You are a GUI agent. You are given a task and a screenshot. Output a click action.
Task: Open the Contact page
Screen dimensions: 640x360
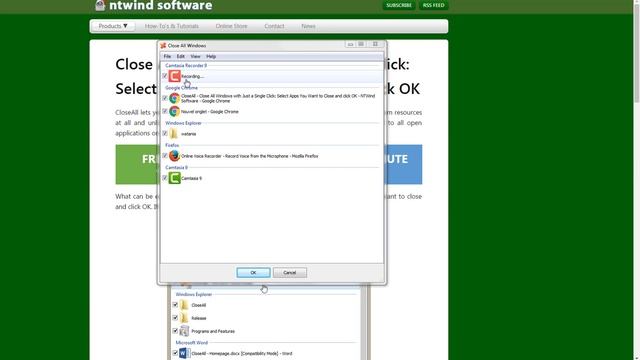tap(274, 26)
